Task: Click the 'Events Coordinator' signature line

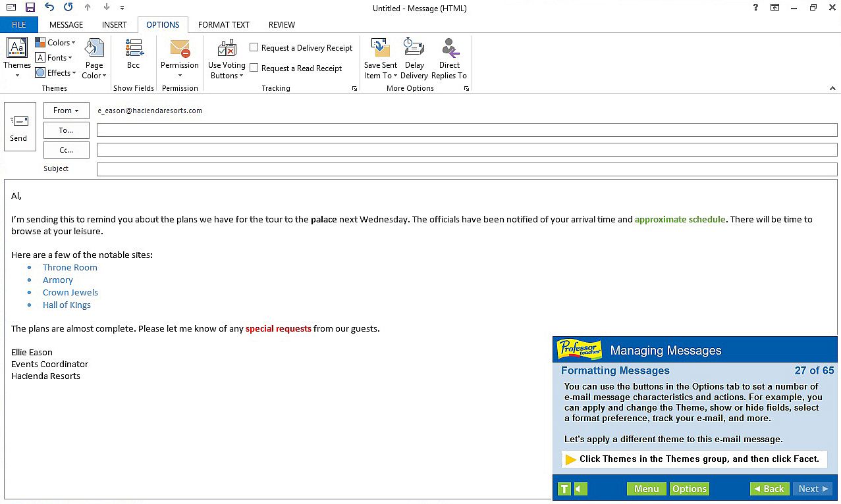Action: coord(49,364)
